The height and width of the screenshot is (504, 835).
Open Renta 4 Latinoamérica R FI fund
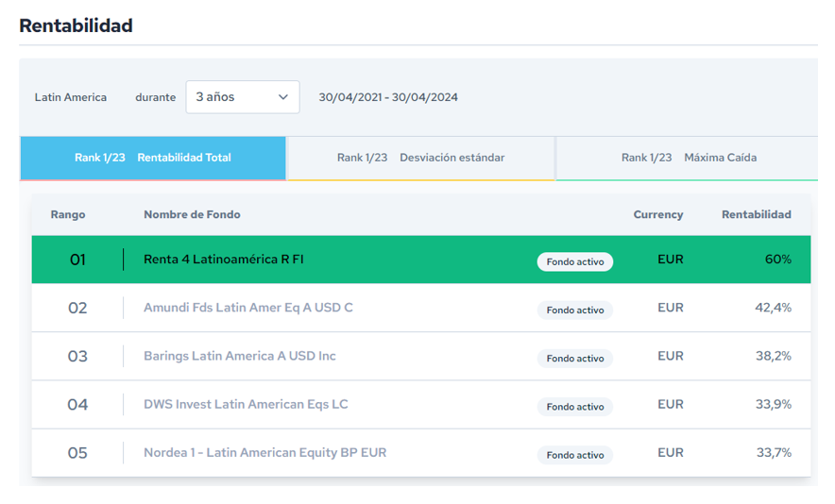pos(224,260)
